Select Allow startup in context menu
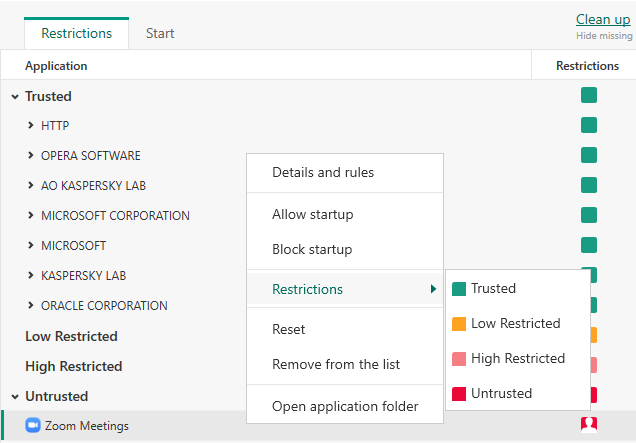The image size is (636, 443). (345, 214)
